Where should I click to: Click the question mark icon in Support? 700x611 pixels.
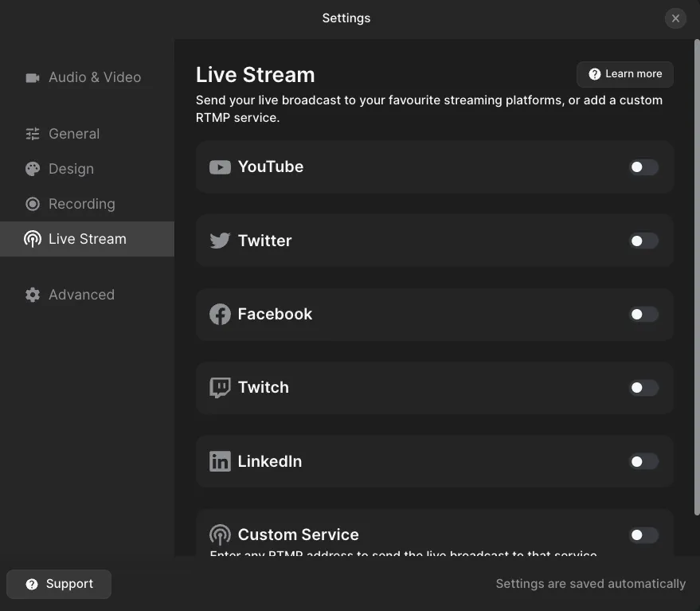[x=32, y=584]
